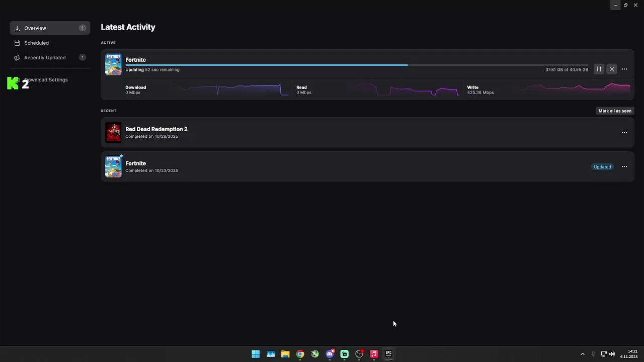Open the Overview section
Viewport: 644px width, 362px height.
(50, 28)
